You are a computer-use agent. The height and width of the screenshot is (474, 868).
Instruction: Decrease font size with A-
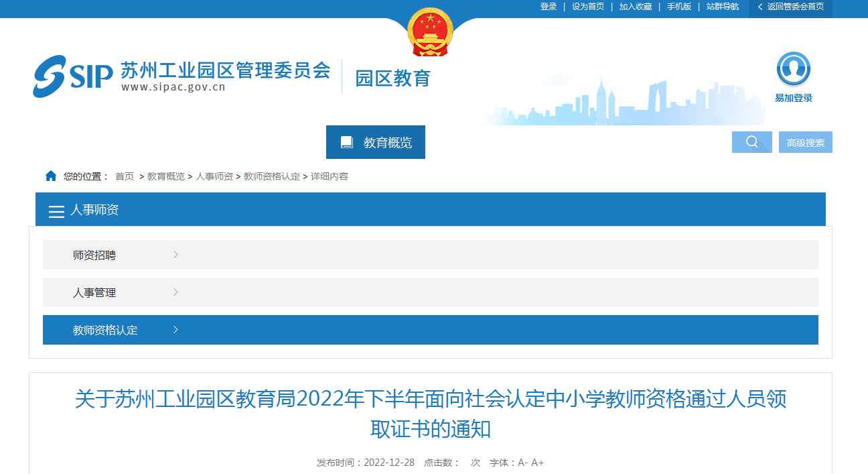[x=523, y=463]
